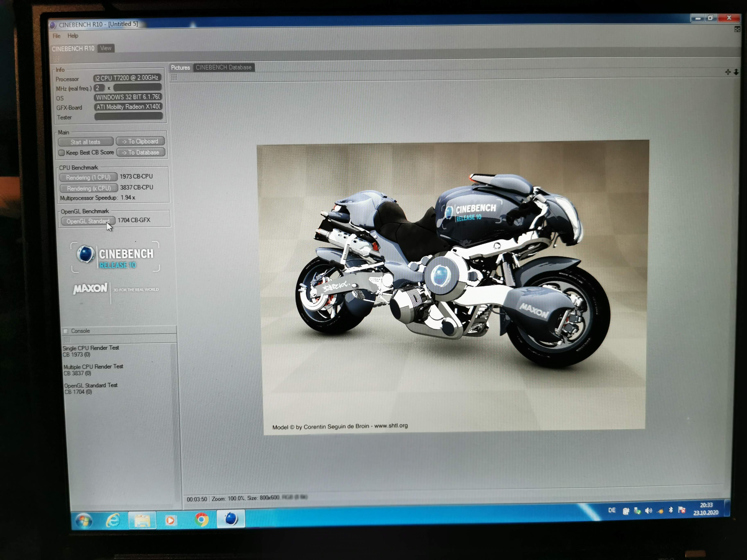This screenshot has height=560, width=747.
Task: Click the volume speaker tray icon
Action: tap(648, 510)
